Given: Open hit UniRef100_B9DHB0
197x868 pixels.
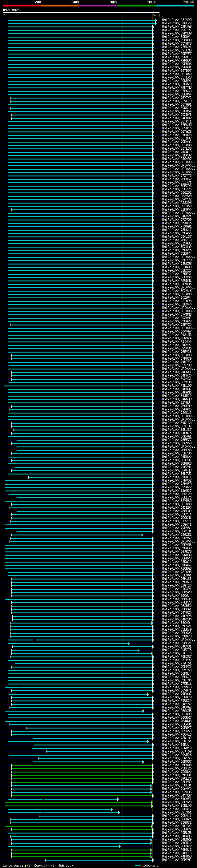Looking at the screenshot, I should point(177,40).
